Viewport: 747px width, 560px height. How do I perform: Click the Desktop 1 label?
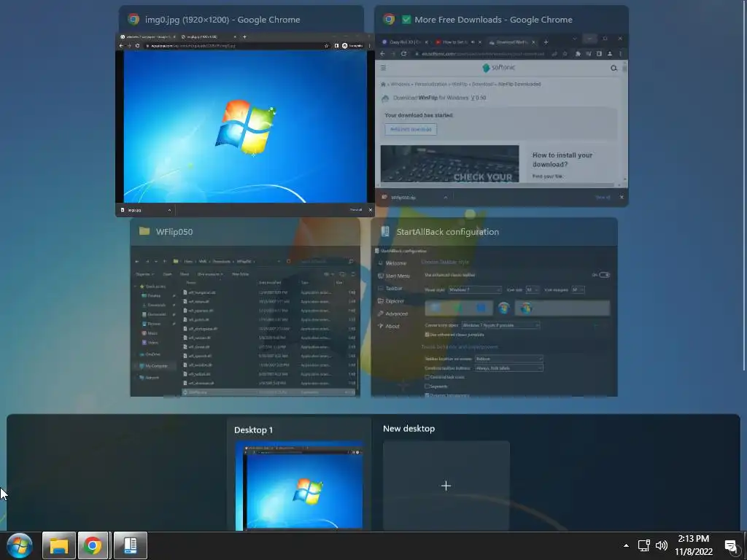click(x=253, y=430)
